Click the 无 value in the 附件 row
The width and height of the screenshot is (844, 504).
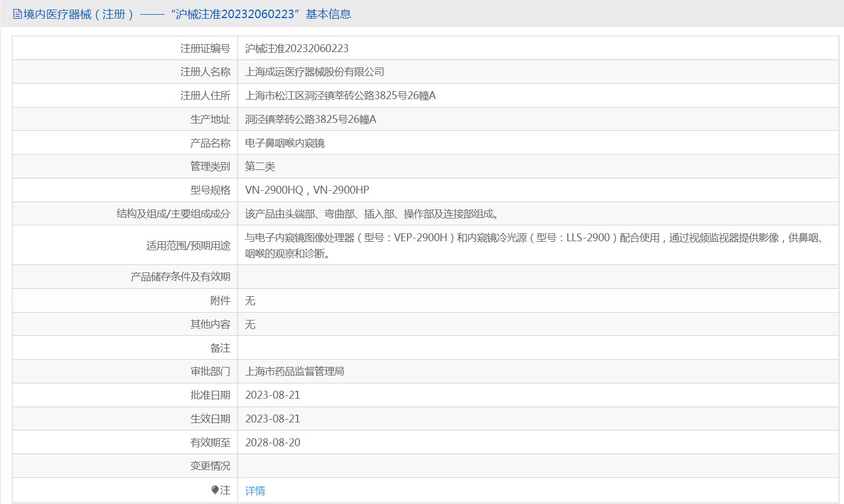click(250, 301)
